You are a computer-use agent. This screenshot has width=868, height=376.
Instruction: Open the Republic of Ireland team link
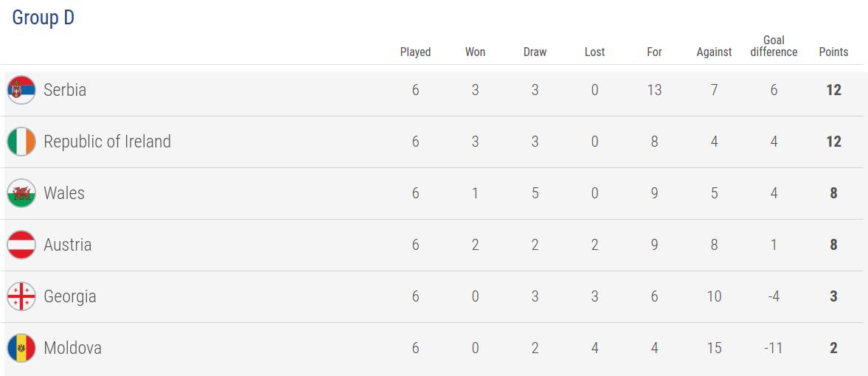[107, 142]
